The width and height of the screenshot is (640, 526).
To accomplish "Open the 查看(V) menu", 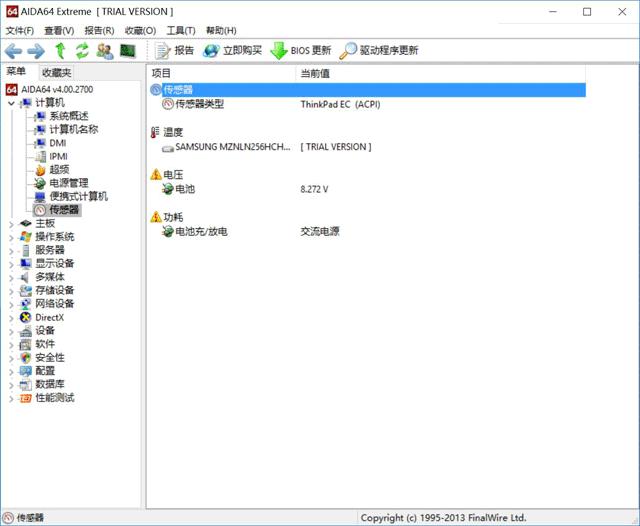I will pos(59,31).
